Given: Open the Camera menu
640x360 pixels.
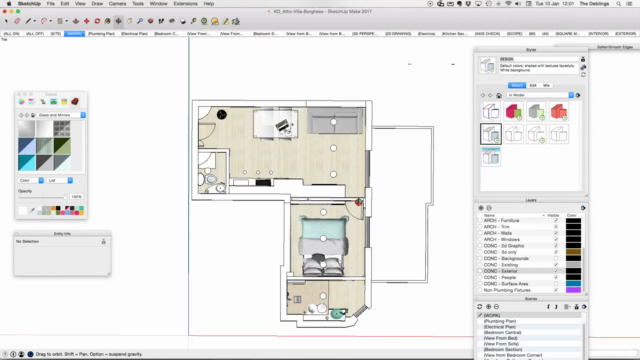Looking at the screenshot, I should (117, 4).
